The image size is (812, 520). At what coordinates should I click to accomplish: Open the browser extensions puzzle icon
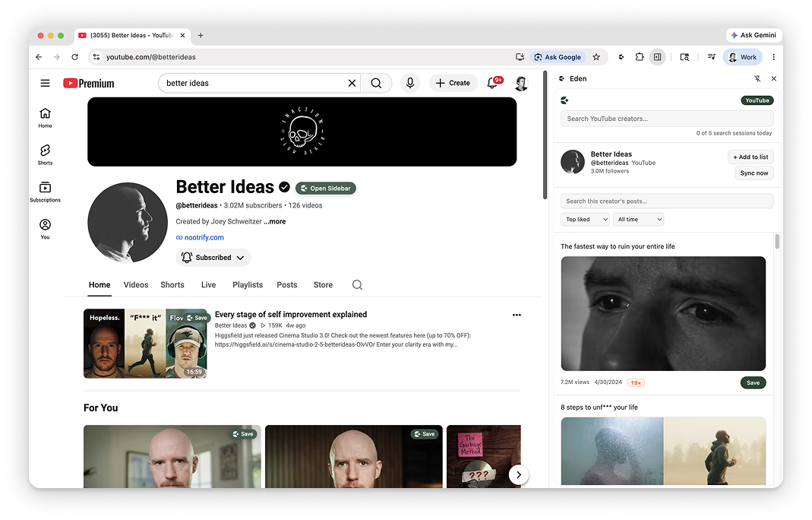pyautogui.click(x=640, y=57)
